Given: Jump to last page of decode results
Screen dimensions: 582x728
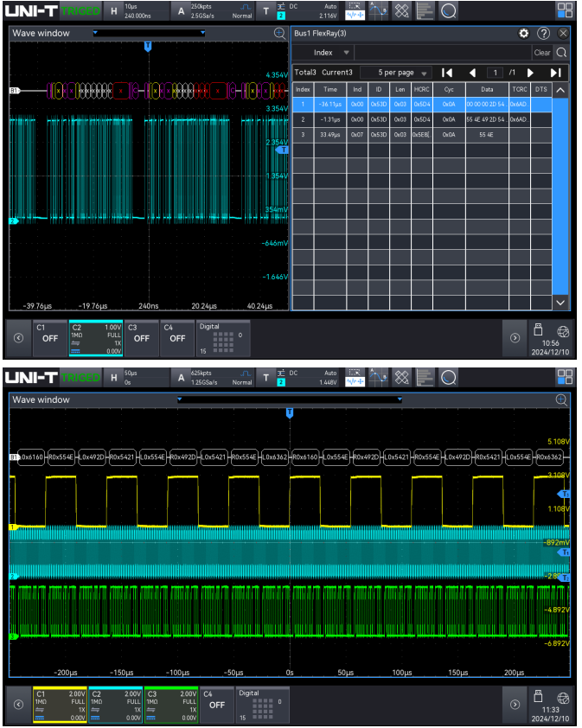Looking at the screenshot, I should tap(556, 73).
